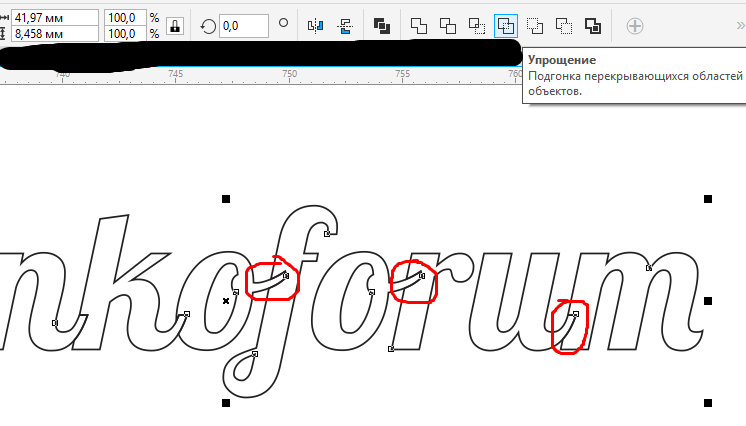
Task: Apply Front Minus Back shaping
Action: pos(535,25)
